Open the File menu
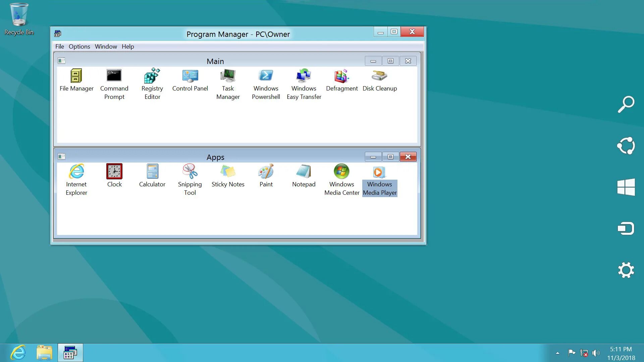The height and width of the screenshot is (362, 644). 59,47
